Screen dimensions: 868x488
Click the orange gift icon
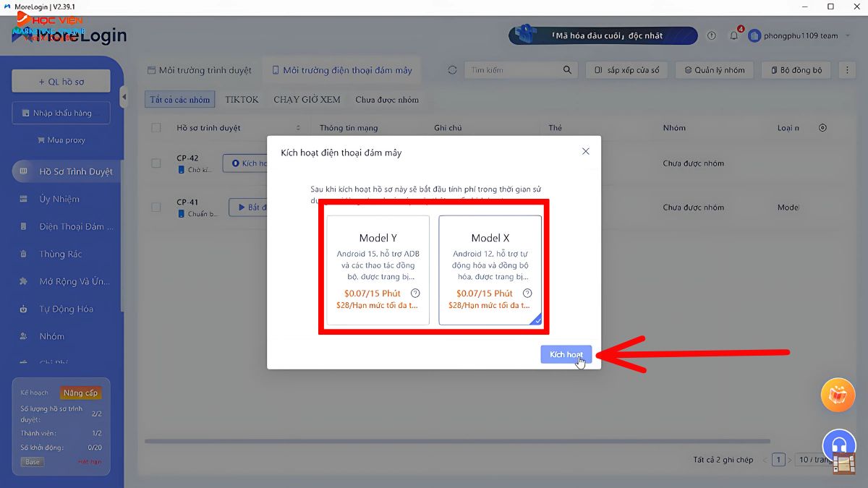coord(838,395)
